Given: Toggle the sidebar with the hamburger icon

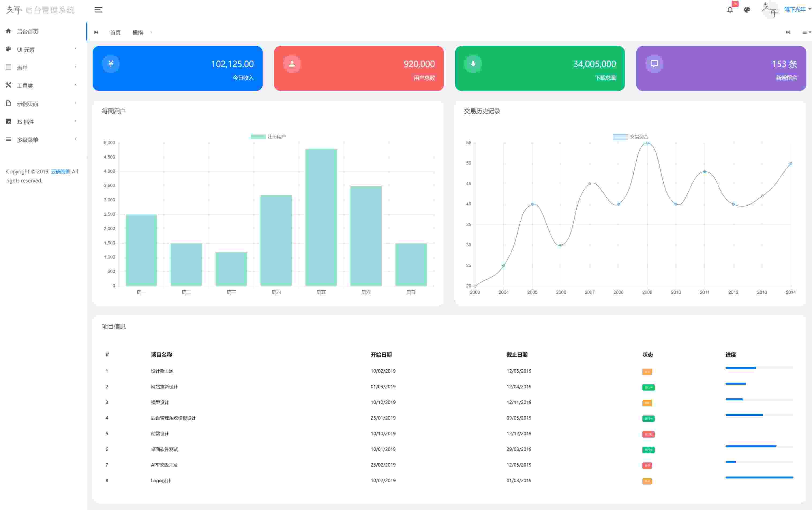Looking at the screenshot, I should 98,10.
